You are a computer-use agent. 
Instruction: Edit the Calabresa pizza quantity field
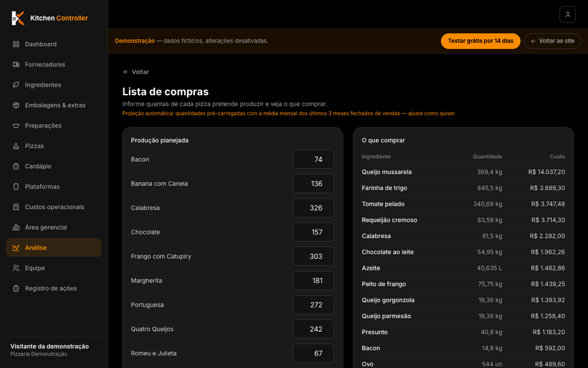(314, 208)
